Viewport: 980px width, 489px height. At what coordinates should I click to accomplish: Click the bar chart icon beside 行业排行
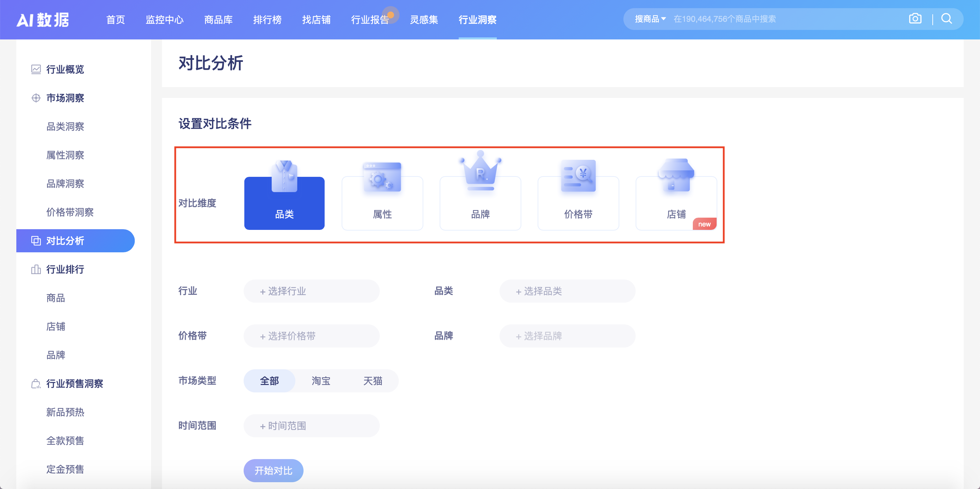35,270
